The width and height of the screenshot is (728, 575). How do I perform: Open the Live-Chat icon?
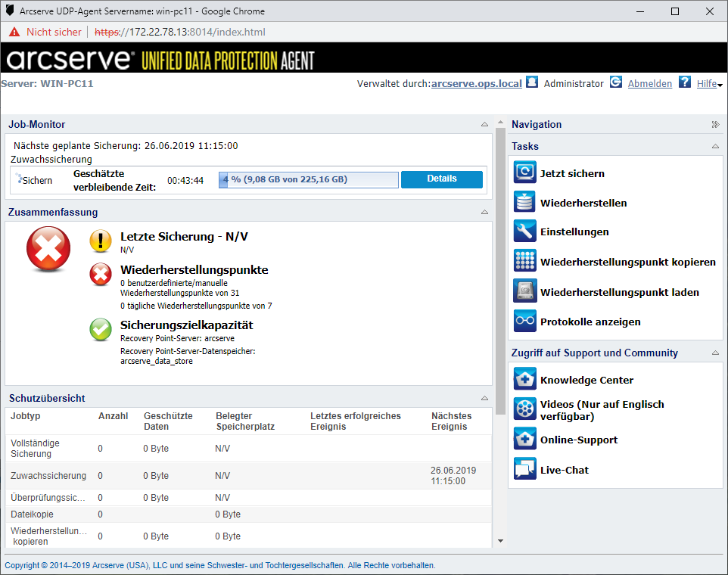[524, 470]
